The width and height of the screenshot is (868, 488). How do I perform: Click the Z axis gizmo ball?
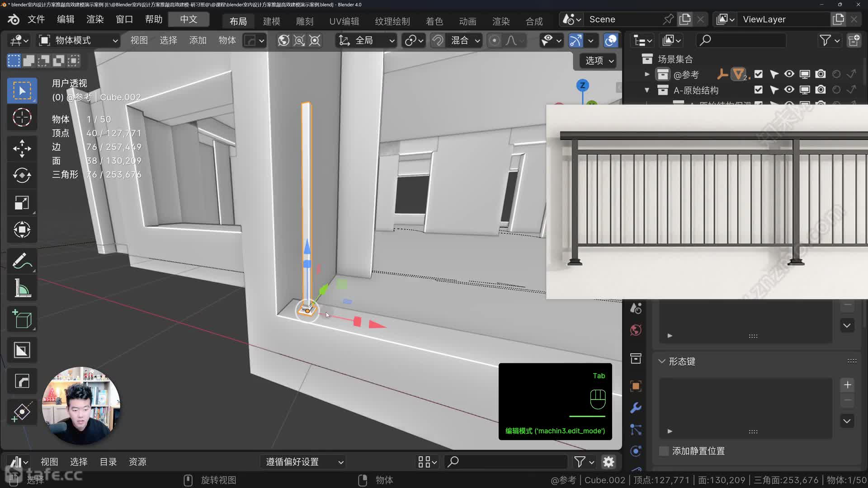pyautogui.click(x=582, y=85)
